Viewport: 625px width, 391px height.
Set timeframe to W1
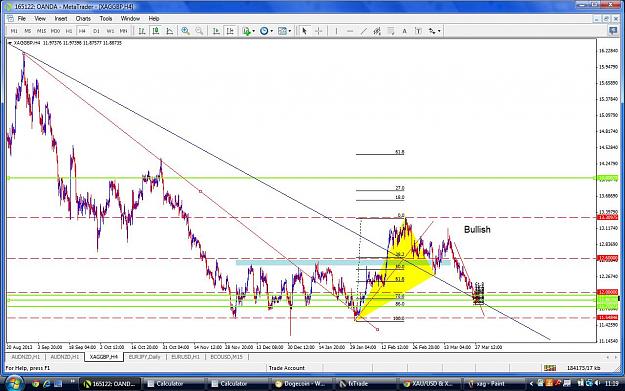click(x=110, y=31)
